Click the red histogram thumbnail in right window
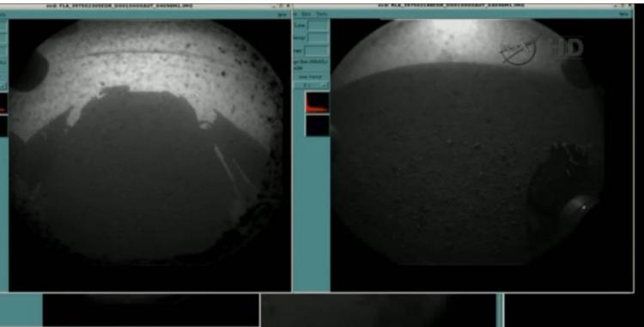The width and height of the screenshot is (644, 327). pos(318,103)
